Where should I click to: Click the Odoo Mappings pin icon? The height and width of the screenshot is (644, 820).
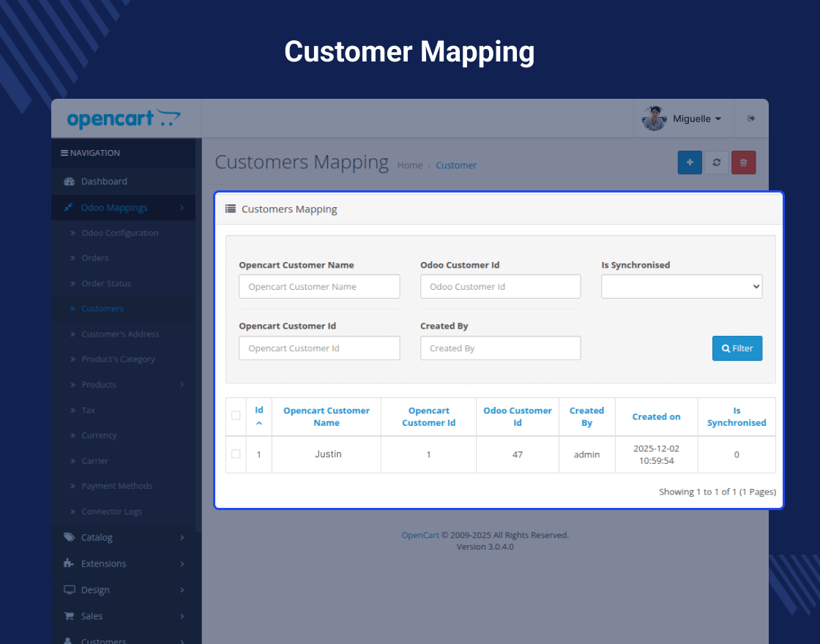coord(68,208)
